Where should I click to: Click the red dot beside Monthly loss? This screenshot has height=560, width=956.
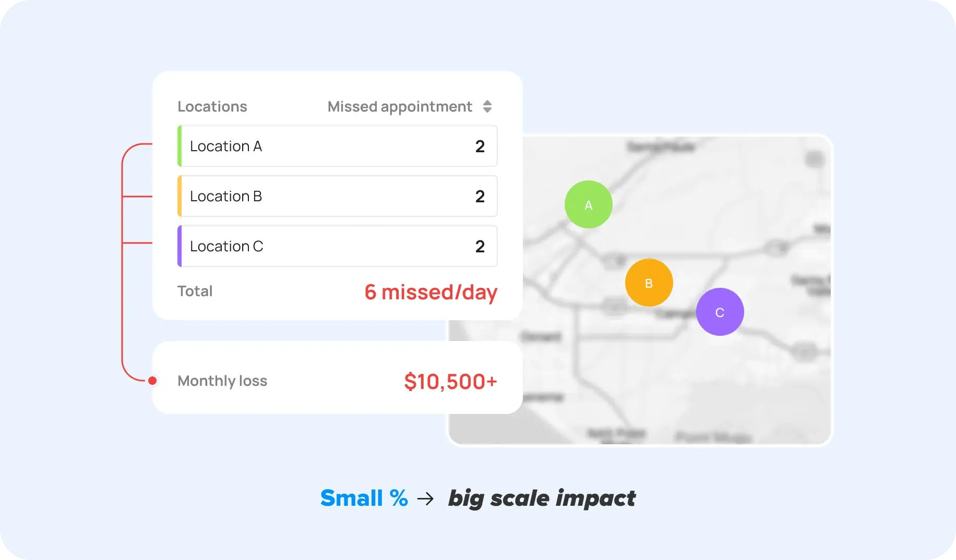click(x=152, y=381)
